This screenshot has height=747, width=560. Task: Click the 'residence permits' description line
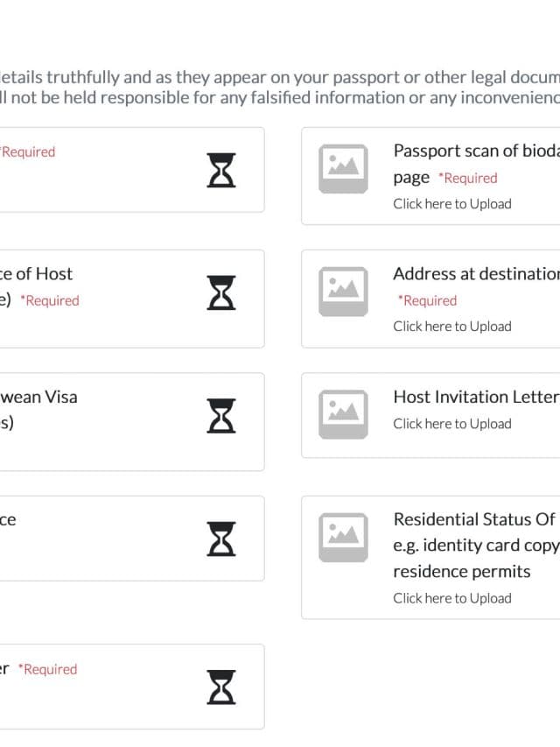[461, 571]
